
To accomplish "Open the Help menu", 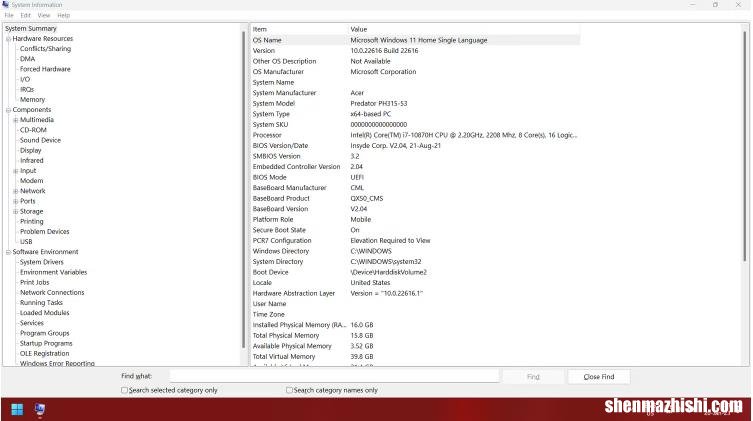I will [x=63, y=15].
